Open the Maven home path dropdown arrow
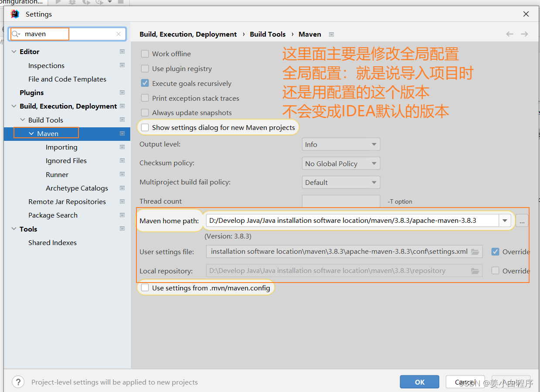Image resolution: width=540 pixels, height=392 pixels. coord(505,221)
